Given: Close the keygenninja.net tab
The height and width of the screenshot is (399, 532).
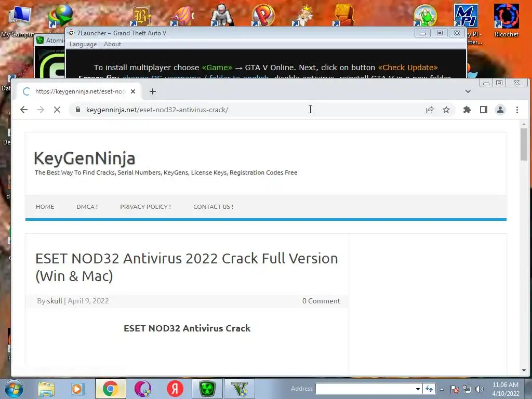Looking at the screenshot, I should 133,91.
